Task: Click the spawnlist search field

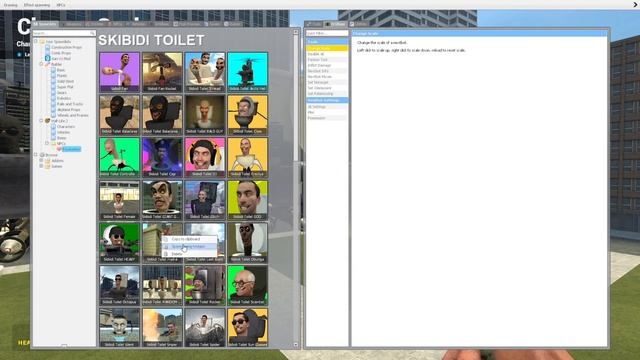Action: (64, 33)
